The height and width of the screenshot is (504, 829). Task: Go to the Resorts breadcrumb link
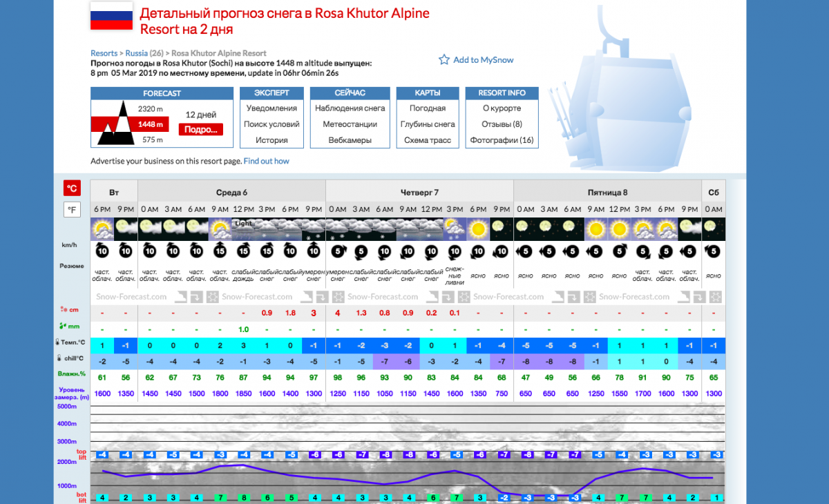[x=104, y=53]
